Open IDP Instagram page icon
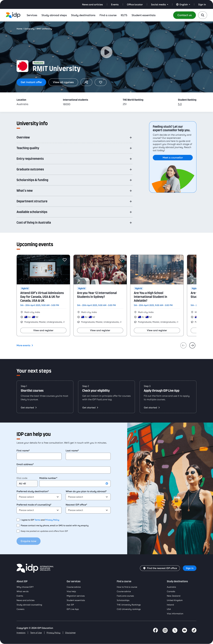213x644 pixels. pos(165,630)
